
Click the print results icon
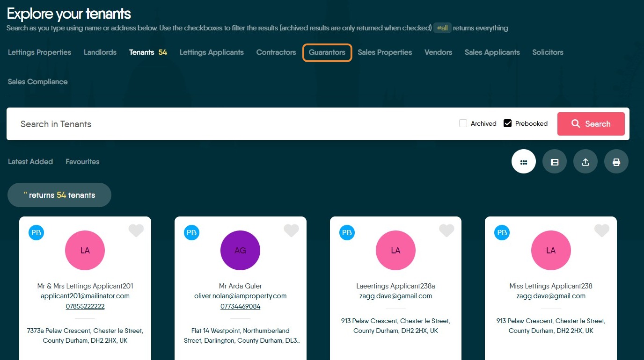coord(616,161)
